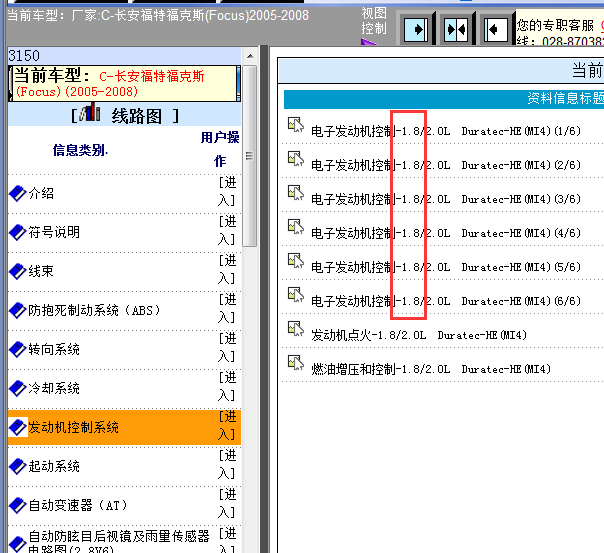Select the 冷却系统 category

coord(54,388)
